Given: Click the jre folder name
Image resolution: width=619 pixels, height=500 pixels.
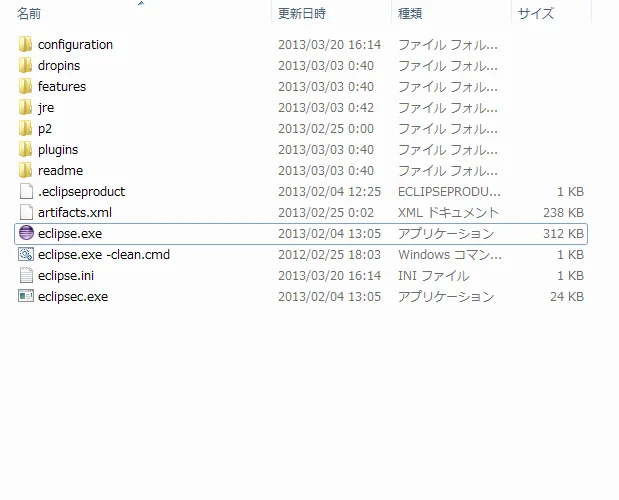Looking at the screenshot, I should click(46, 107).
